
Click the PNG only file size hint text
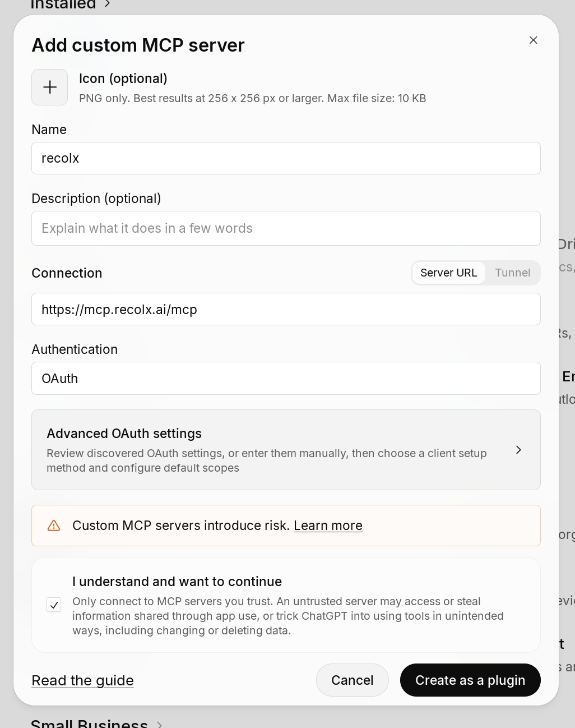252,98
